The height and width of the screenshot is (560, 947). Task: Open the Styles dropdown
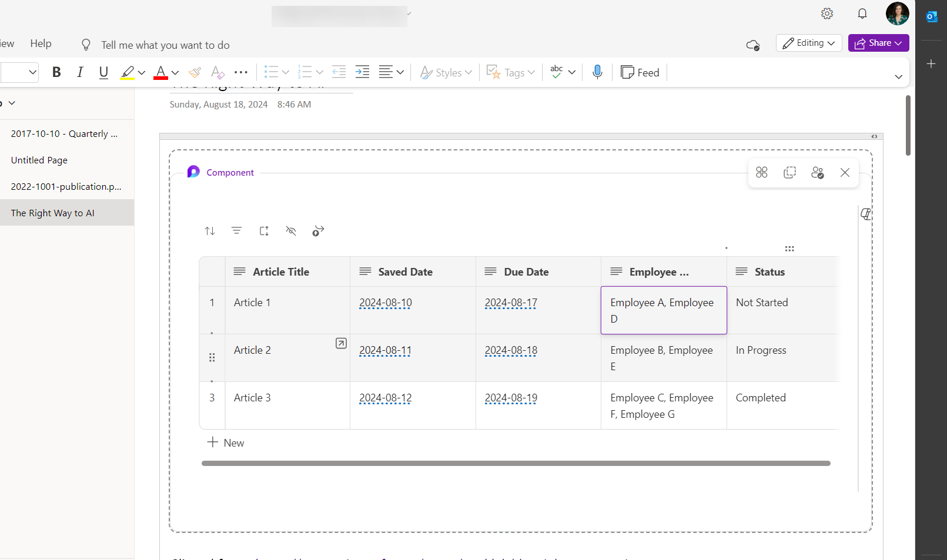tap(446, 72)
